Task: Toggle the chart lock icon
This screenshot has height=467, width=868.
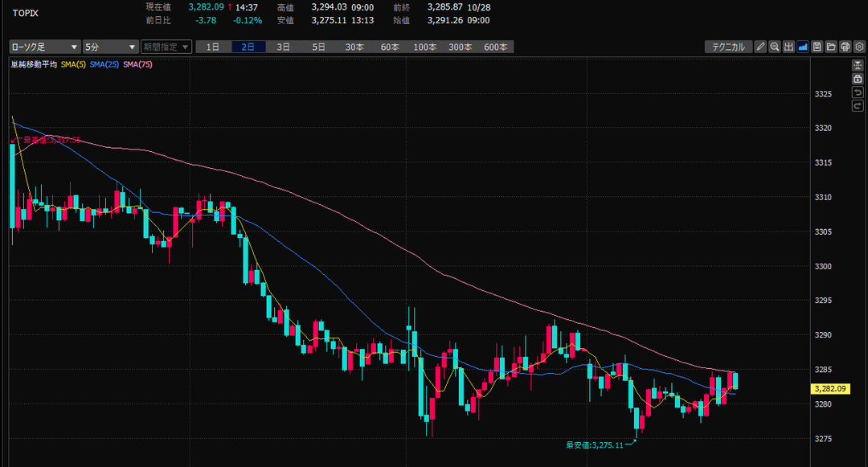Action: pos(858,80)
